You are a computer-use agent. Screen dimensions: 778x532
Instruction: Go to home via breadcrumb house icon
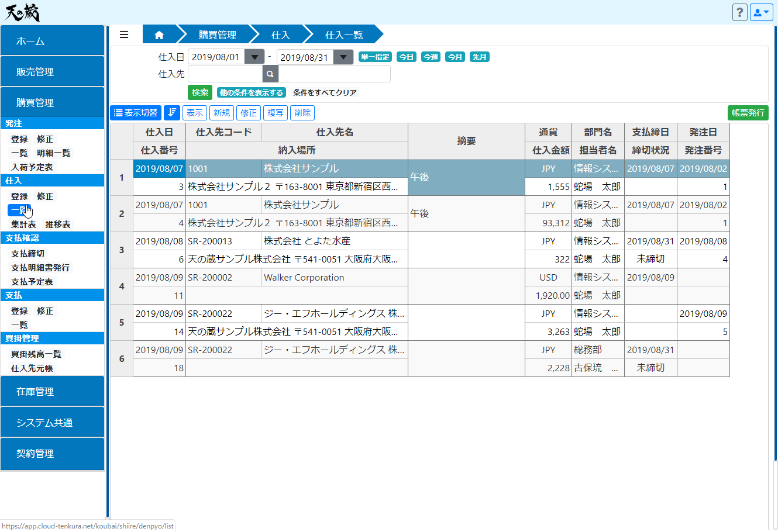point(159,35)
